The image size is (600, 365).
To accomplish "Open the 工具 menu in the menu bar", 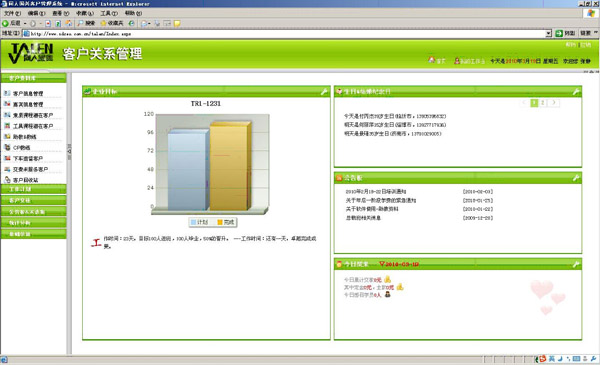I will click(109, 13).
